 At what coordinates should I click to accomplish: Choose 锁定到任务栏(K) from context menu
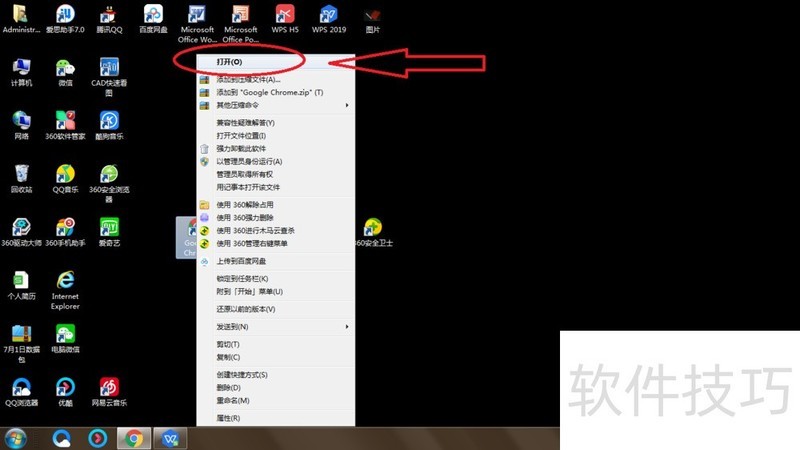coord(245,278)
